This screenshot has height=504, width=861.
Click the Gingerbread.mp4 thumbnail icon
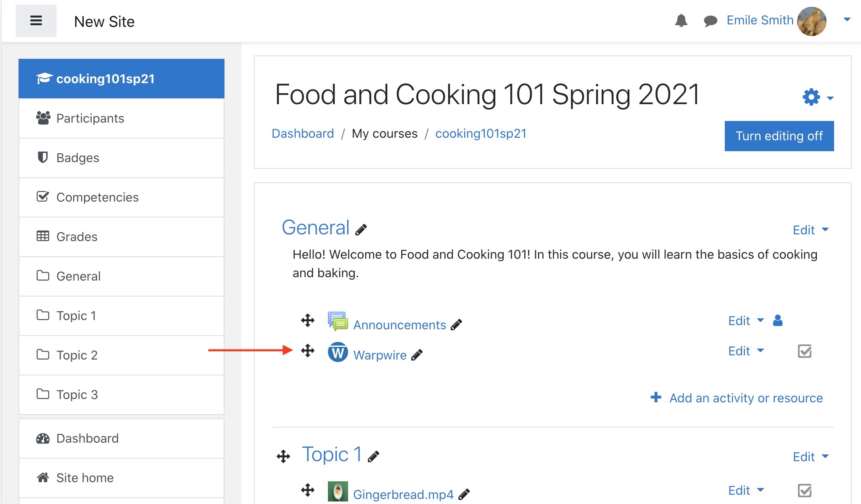338,491
